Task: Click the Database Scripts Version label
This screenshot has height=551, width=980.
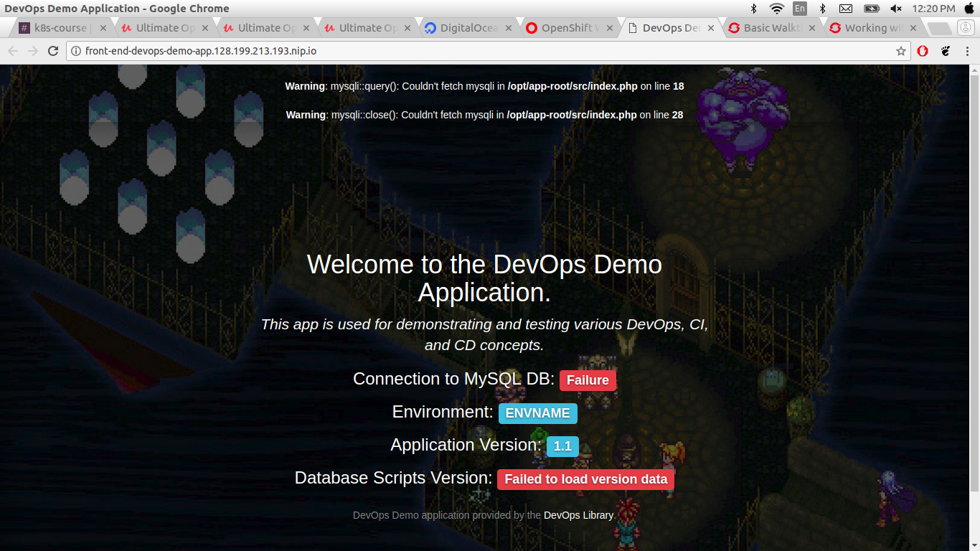Action: point(393,478)
